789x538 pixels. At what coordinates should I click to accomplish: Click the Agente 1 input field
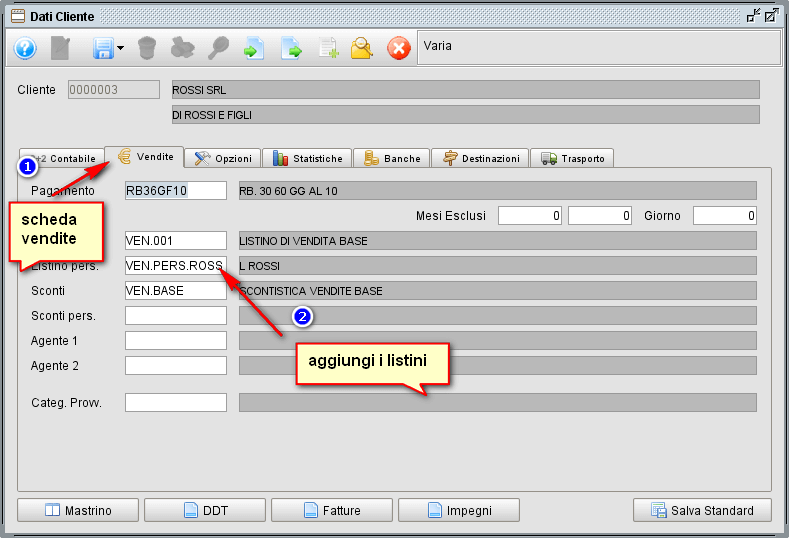tap(176, 340)
